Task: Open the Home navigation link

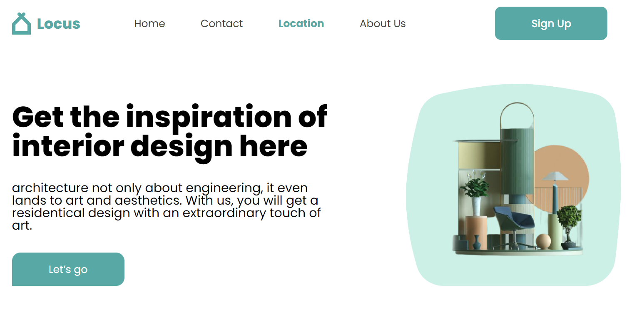Action: click(149, 24)
